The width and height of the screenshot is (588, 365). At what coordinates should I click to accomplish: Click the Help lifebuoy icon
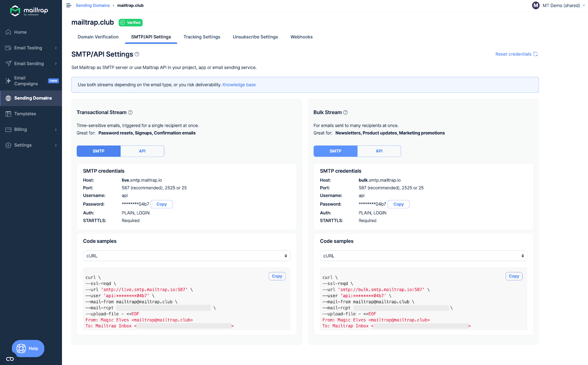pyautogui.click(x=21, y=348)
